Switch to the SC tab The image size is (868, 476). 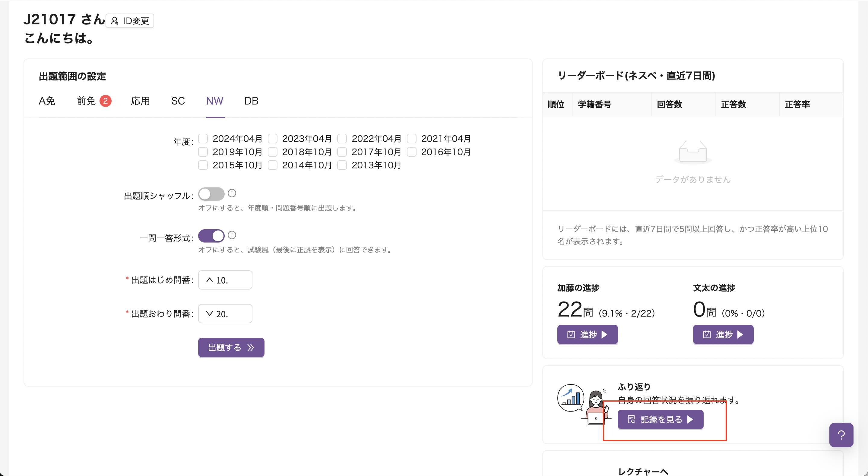coord(178,101)
